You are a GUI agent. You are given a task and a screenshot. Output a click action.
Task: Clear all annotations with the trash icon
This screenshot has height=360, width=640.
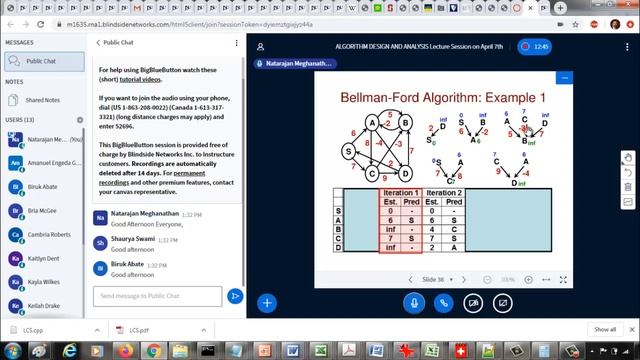(x=628, y=187)
